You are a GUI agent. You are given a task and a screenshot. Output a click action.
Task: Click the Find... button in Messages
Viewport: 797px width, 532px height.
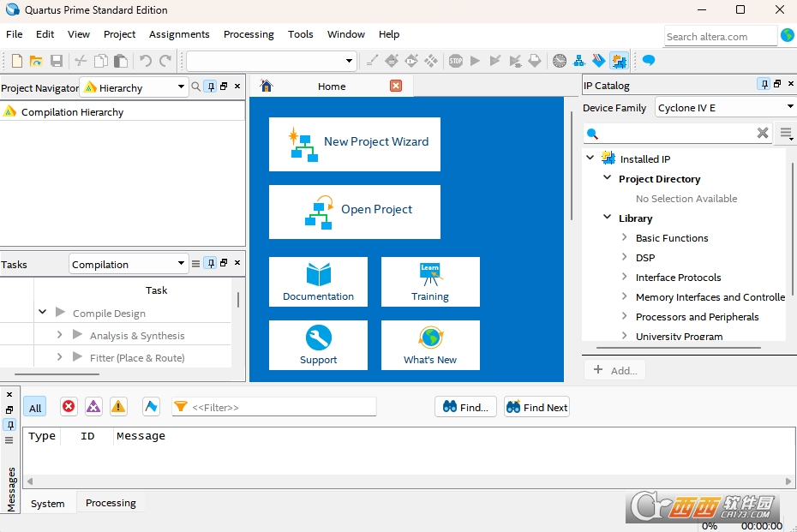465,407
